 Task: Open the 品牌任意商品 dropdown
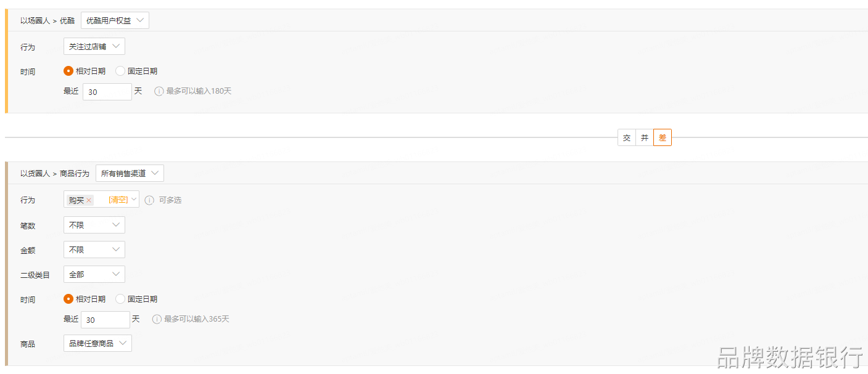pyautogui.click(x=97, y=343)
